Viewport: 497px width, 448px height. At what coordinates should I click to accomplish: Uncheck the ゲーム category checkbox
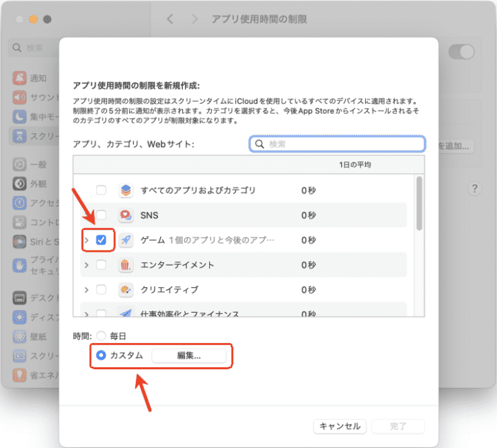point(101,240)
